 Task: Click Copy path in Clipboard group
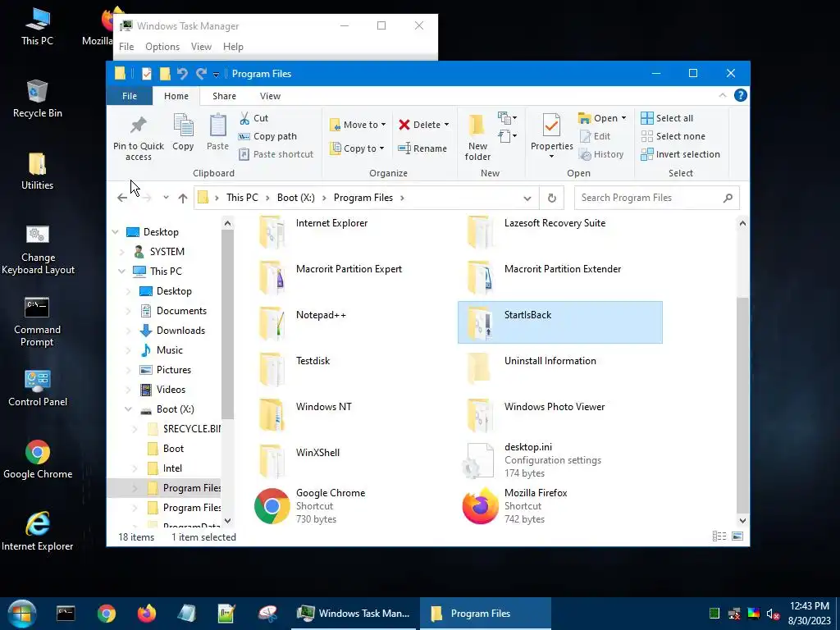267,137
